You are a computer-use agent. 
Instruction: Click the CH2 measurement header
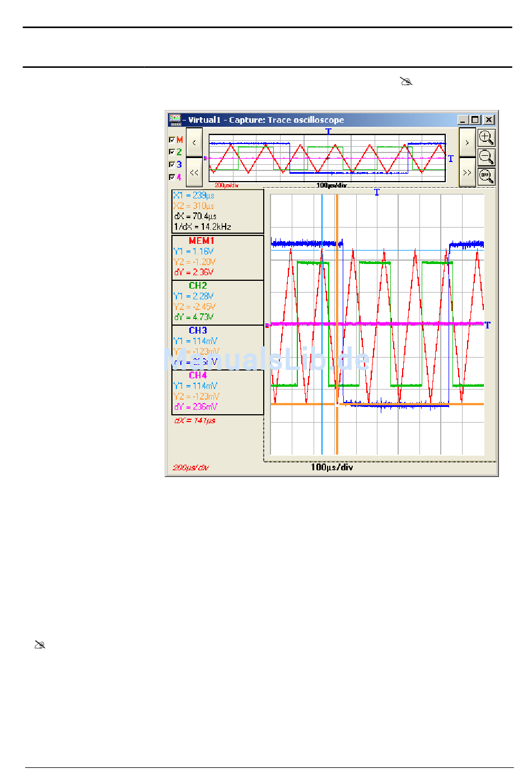pyautogui.click(x=198, y=285)
